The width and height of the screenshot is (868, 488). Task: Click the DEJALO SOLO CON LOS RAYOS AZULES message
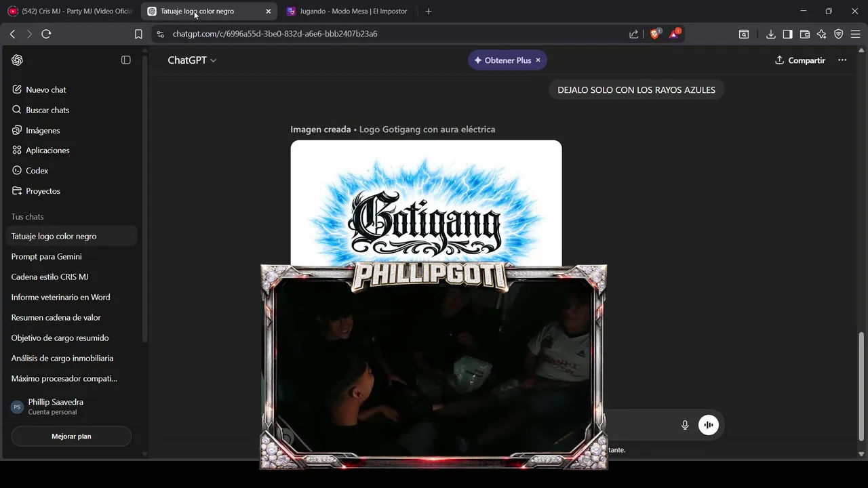pyautogui.click(x=636, y=89)
